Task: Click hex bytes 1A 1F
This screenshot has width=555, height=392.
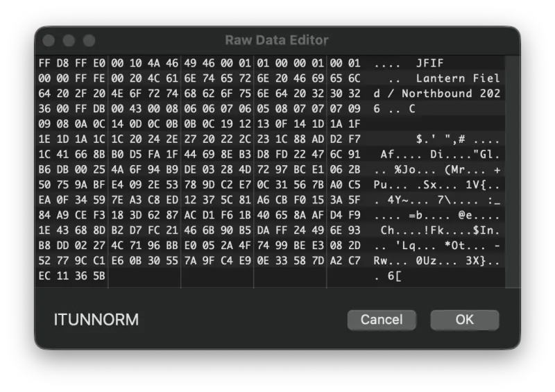Action: pyautogui.click(x=345, y=124)
